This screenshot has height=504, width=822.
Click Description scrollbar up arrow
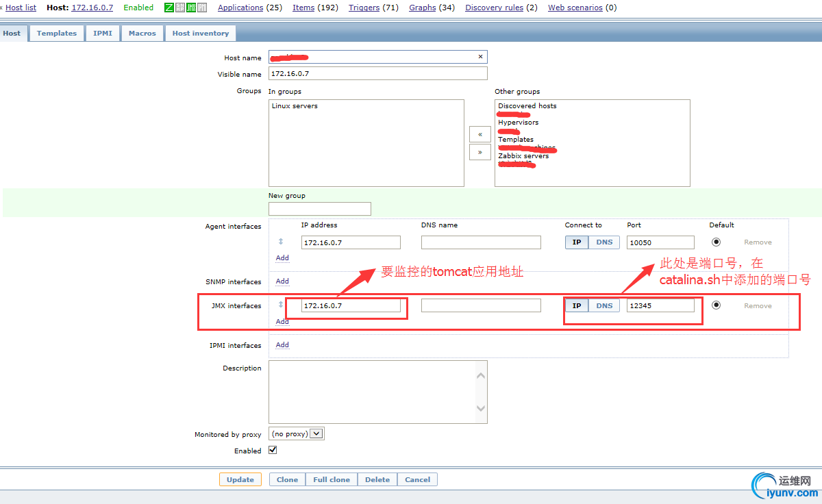pyautogui.click(x=481, y=376)
